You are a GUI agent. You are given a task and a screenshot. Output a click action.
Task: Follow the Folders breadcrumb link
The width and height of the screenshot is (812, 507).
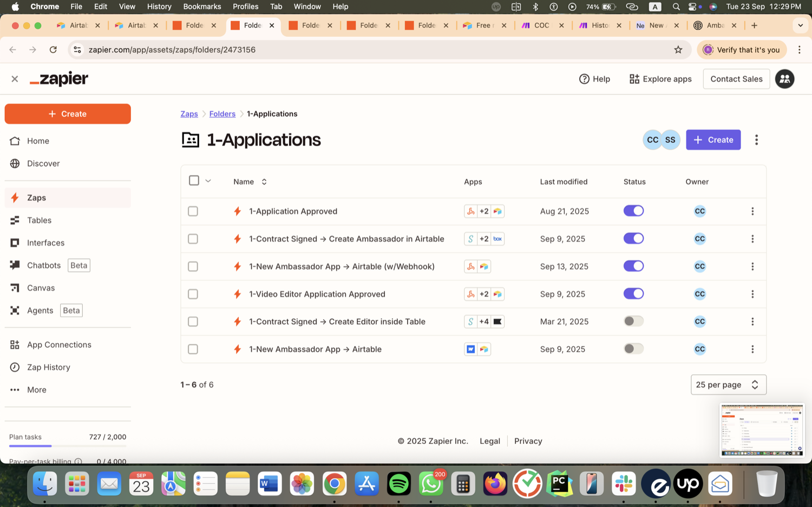pyautogui.click(x=222, y=114)
